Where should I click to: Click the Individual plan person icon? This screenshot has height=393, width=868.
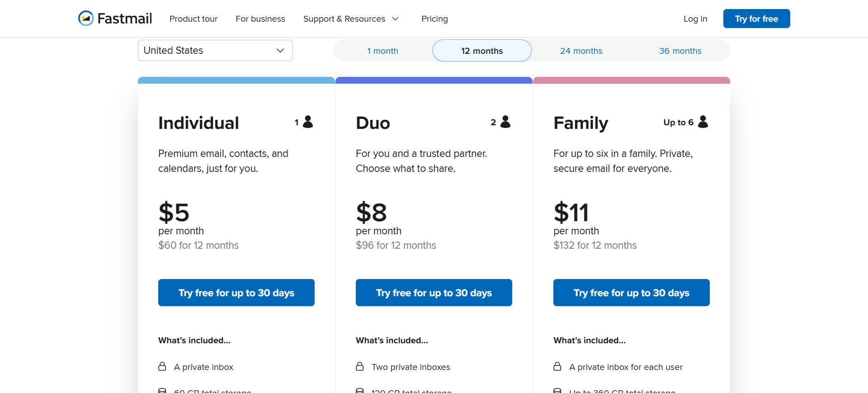[x=308, y=122]
